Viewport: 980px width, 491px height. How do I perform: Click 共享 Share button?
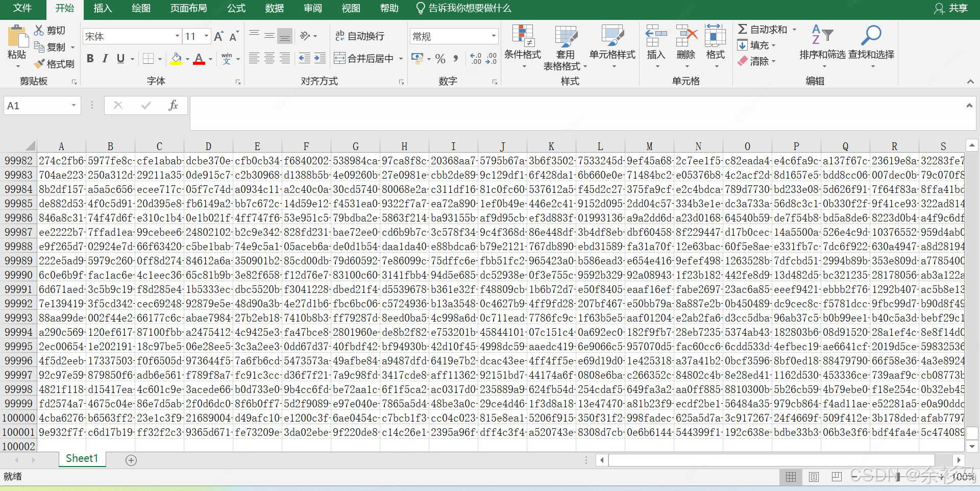[x=951, y=8]
